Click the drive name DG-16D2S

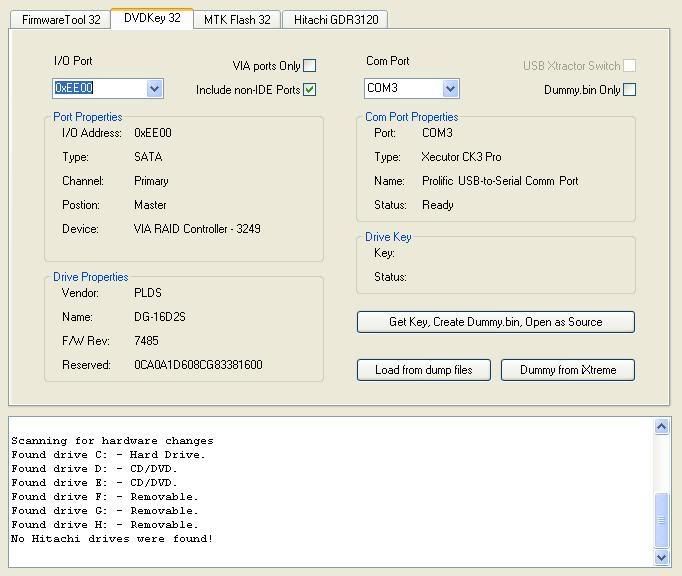click(x=160, y=317)
